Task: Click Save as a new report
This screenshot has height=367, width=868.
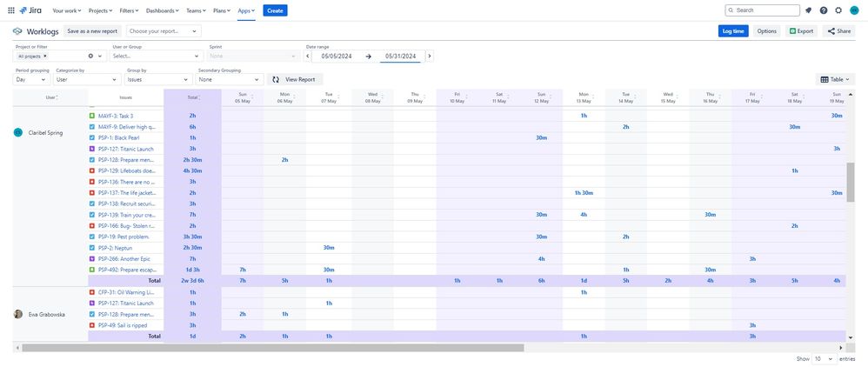Action: pyautogui.click(x=92, y=31)
